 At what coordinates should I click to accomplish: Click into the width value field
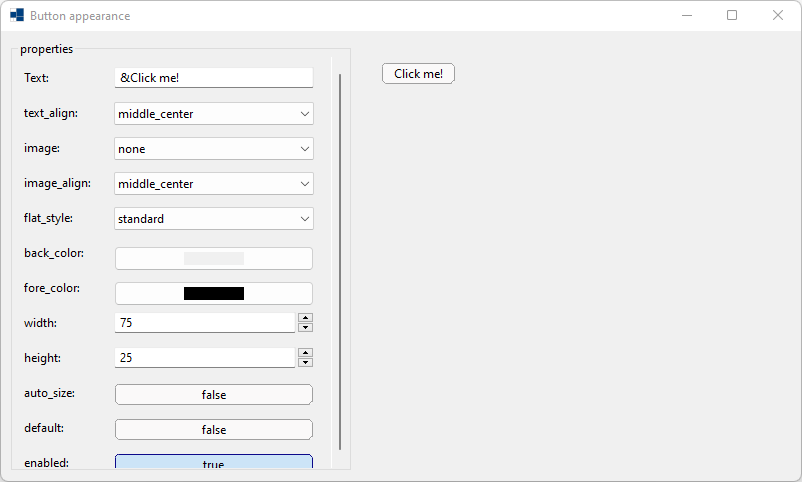coord(204,323)
